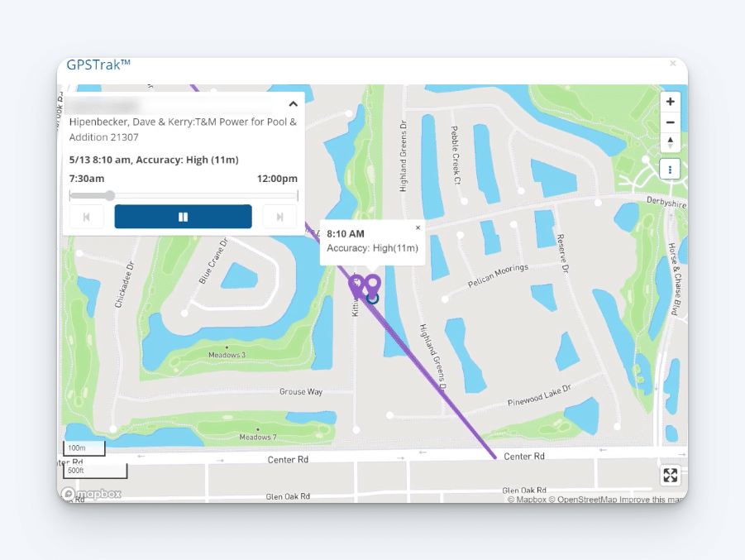This screenshot has height=560, width=745.
Task: Collapse the job details panel chevron
Action: point(294,104)
